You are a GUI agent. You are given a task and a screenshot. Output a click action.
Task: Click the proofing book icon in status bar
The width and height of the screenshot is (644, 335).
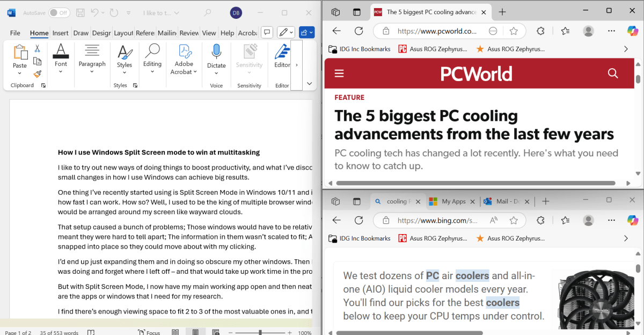pyautogui.click(x=91, y=332)
